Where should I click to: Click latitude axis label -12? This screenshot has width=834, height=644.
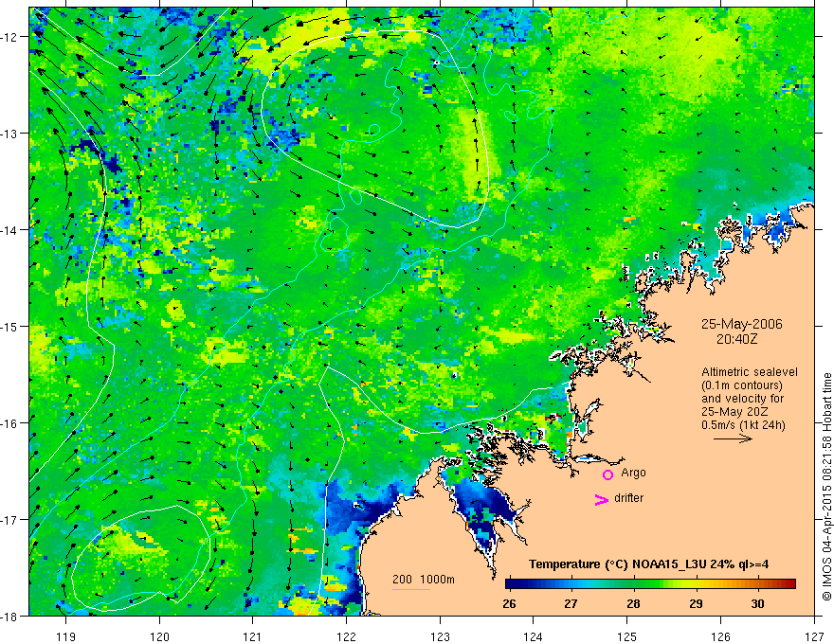pyautogui.click(x=9, y=37)
